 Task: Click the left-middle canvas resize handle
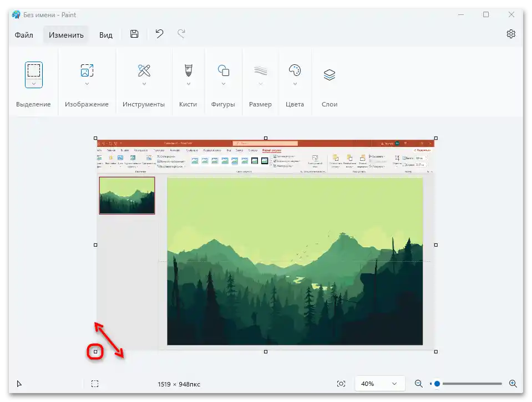95,245
